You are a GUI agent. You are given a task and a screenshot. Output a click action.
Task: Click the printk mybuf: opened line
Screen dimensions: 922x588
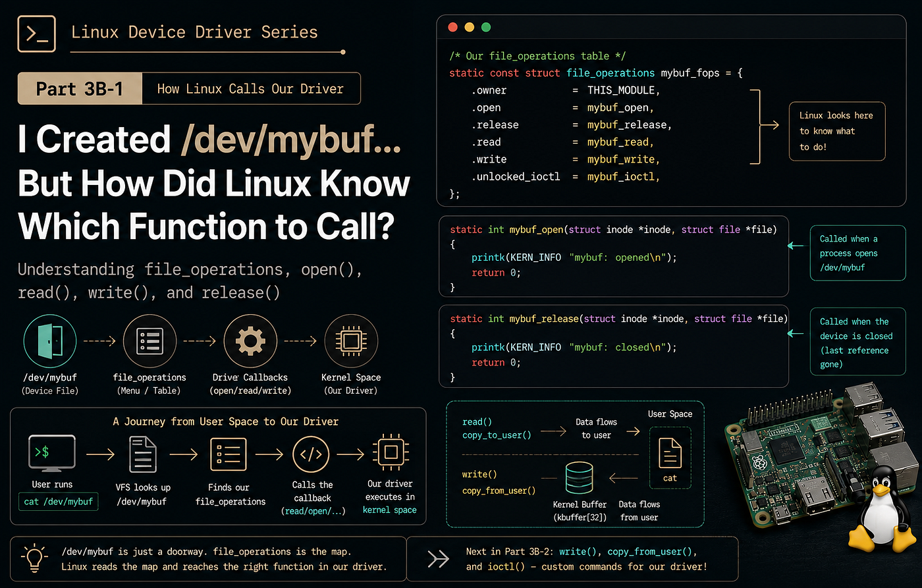coord(574,257)
